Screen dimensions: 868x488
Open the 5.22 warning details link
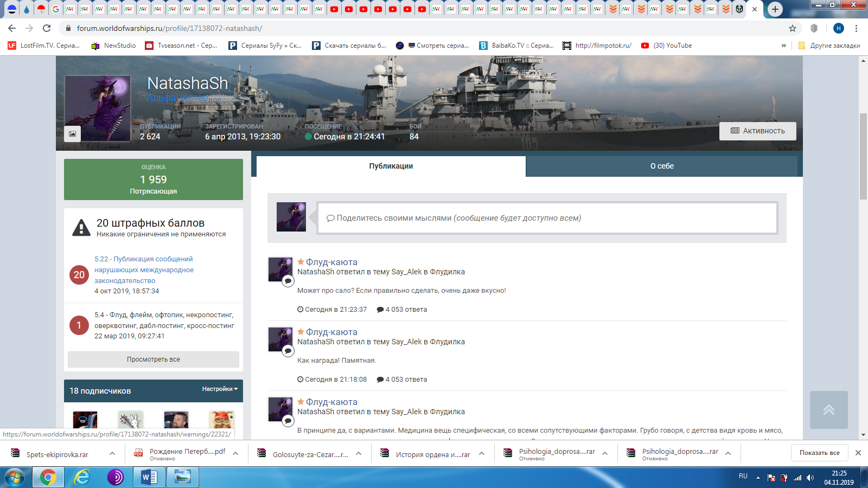[144, 269]
